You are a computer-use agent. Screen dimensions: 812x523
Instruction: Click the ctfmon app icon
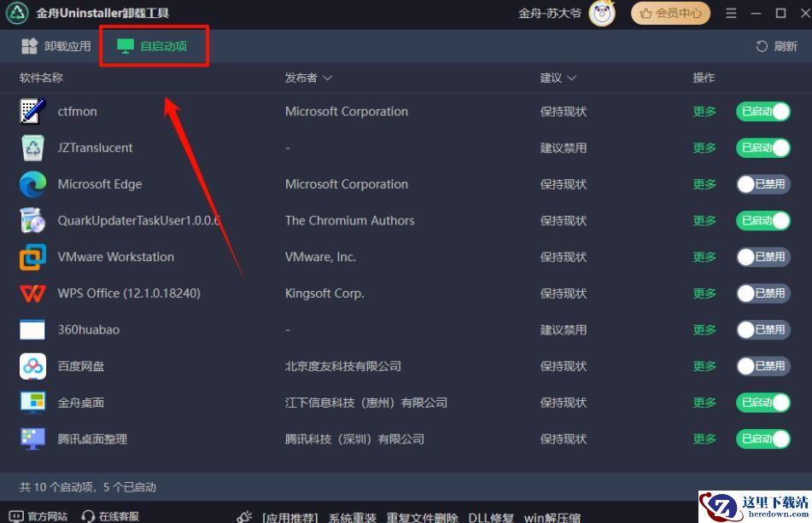(32, 111)
